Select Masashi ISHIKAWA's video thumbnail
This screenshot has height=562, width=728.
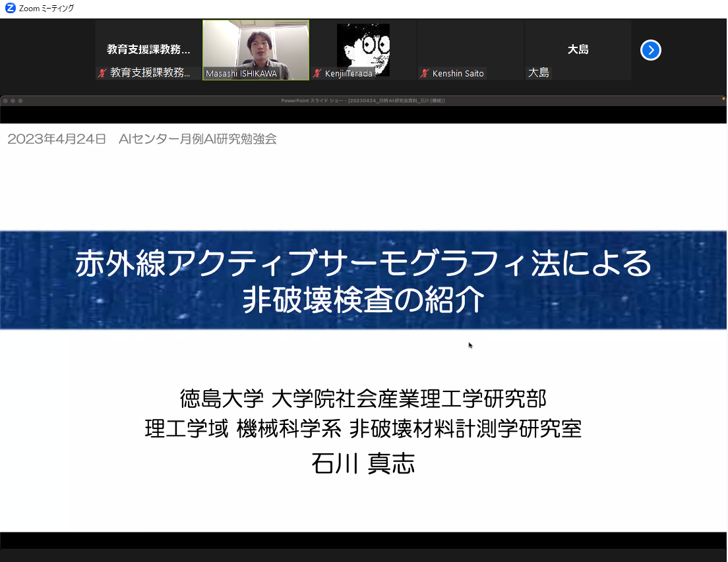[256, 46]
